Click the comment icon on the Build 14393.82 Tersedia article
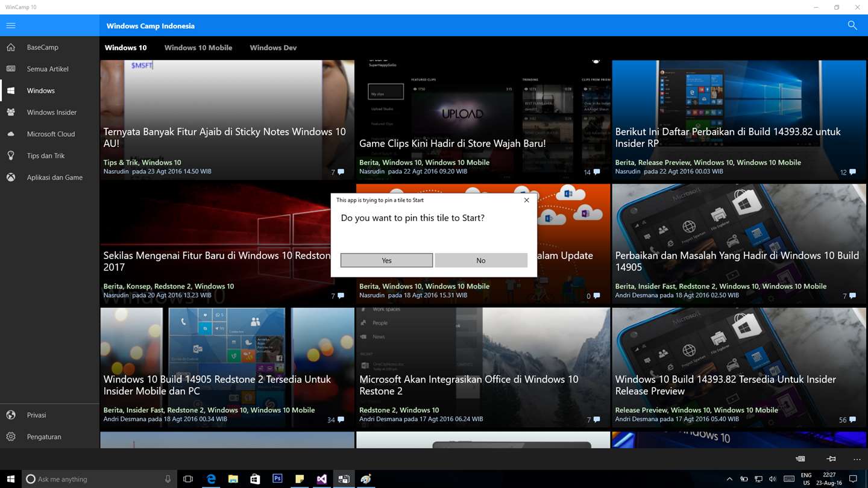This screenshot has height=488, width=868. point(852,419)
